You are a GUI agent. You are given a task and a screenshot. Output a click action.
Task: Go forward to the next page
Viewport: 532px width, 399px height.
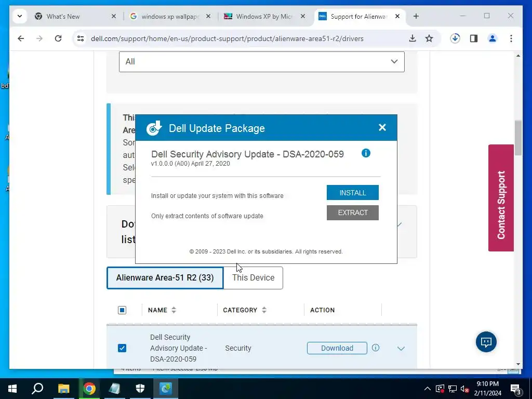39,38
